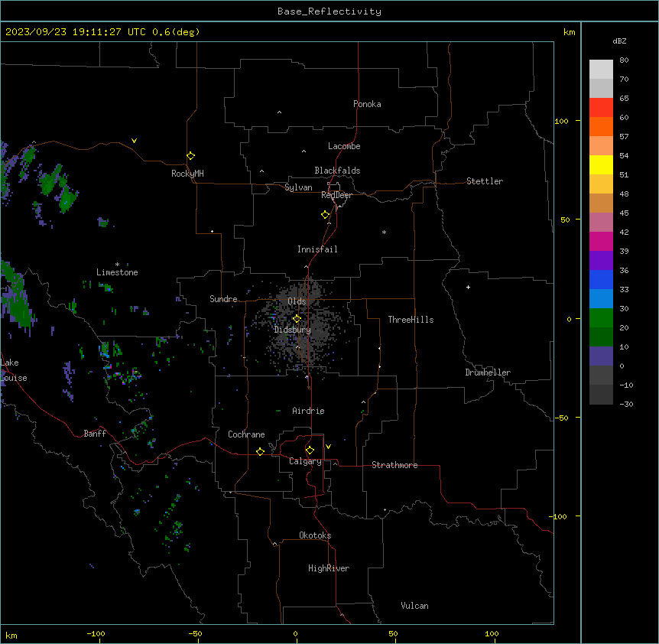Click the asterisk marker above Limestone
This screenshot has height=644, width=659.
117,265
